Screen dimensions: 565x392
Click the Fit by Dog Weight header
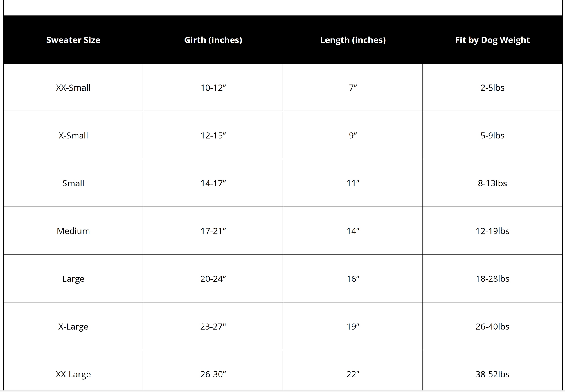[492, 40]
